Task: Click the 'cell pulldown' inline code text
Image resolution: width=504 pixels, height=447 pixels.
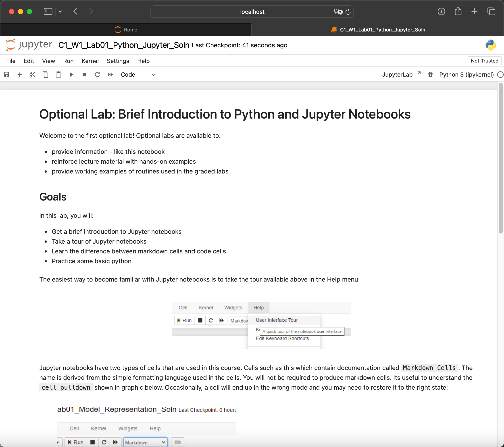Action: click(x=66, y=387)
